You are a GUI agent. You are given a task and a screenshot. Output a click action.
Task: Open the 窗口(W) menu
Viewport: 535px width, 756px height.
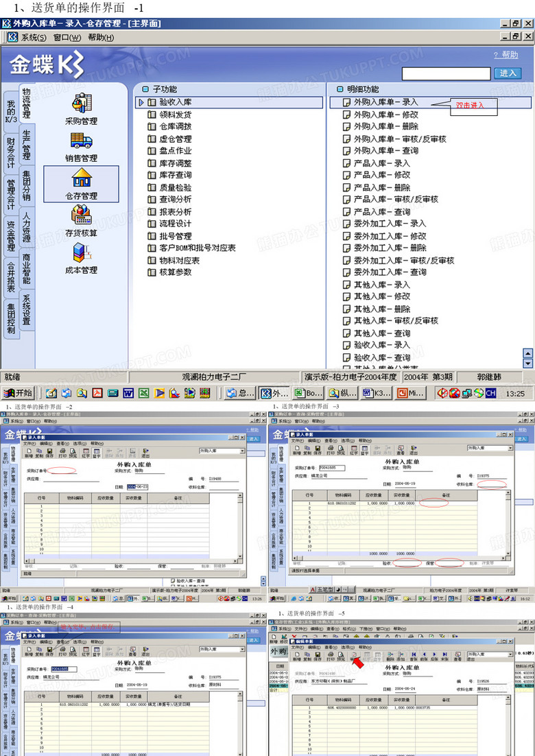(x=67, y=37)
